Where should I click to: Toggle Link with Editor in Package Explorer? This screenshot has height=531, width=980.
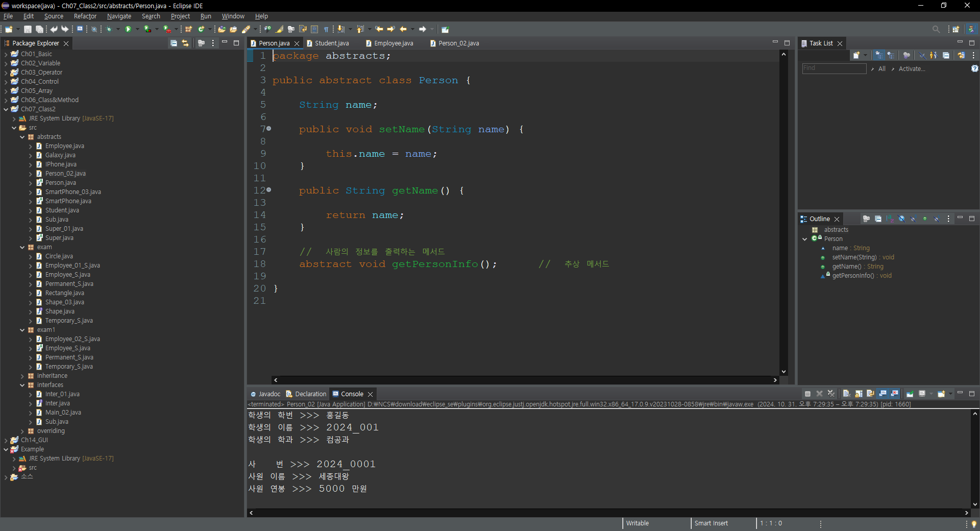[185, 43]
